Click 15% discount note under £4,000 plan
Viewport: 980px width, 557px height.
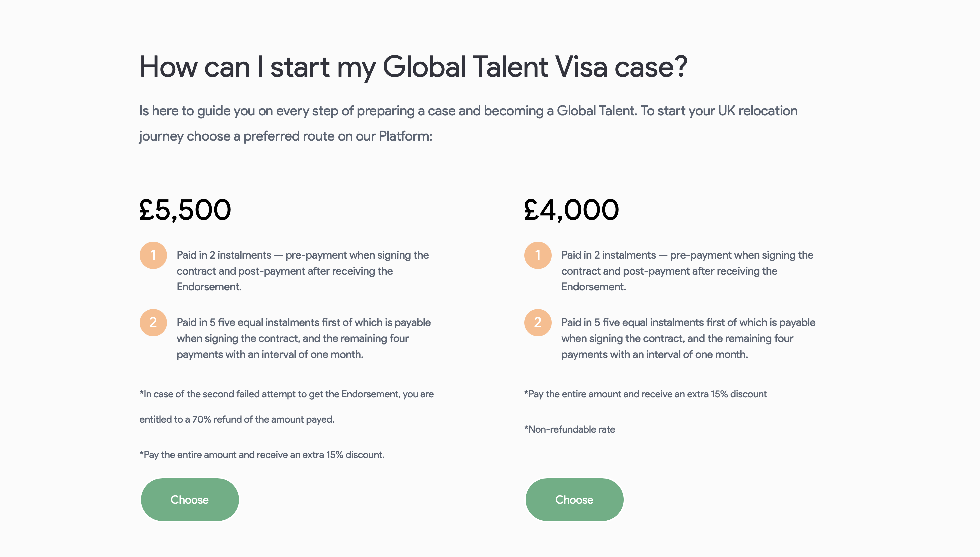(645, 394)
